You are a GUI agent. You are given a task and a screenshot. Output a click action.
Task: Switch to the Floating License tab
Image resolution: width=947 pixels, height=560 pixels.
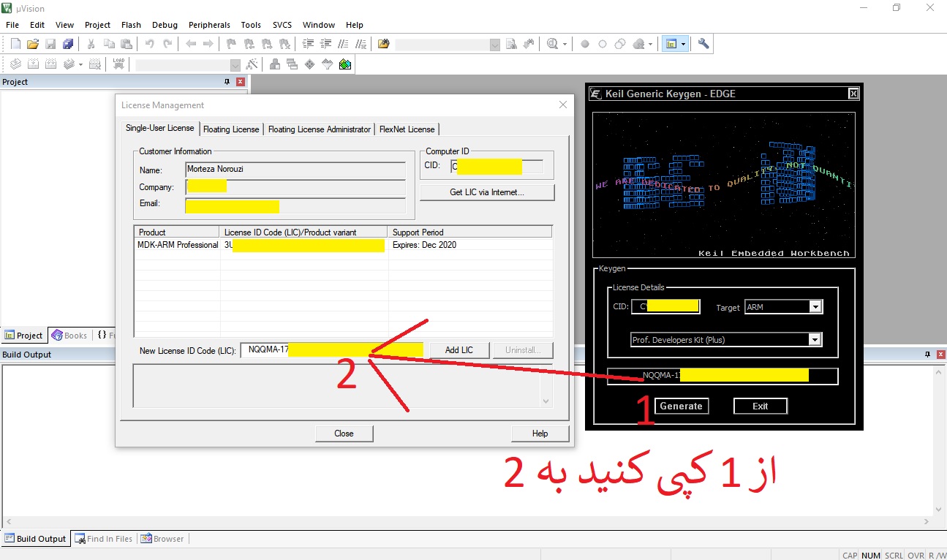(x=231, y=129)
